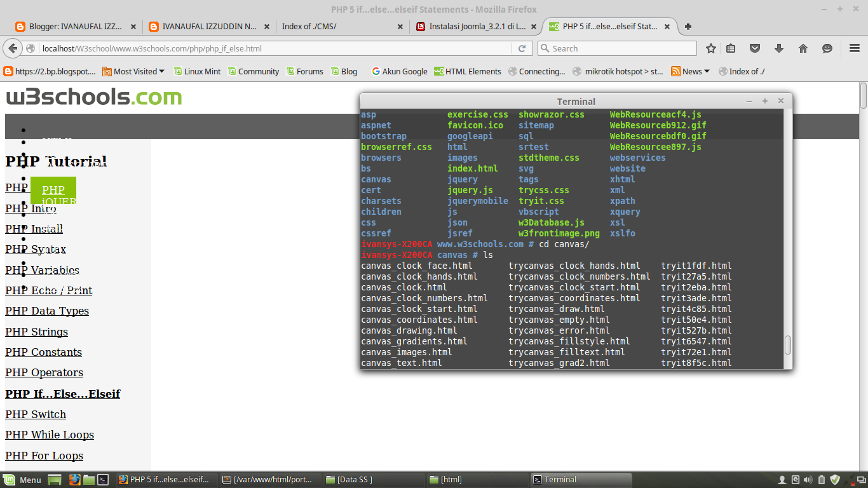Expand the News bookmarks feed dropdown
The image size is (868, 488).
691,72
